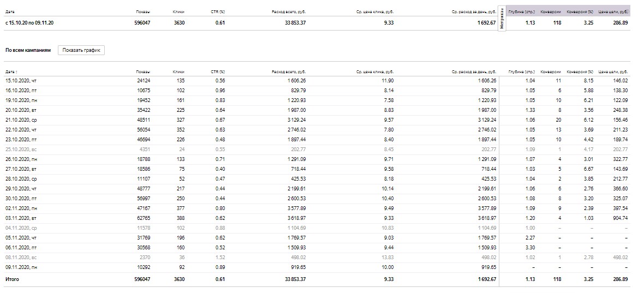The height and width of the screenshot is (293, 644).
Task: Click the Итого totals row label
Action: tap(13, 279)
